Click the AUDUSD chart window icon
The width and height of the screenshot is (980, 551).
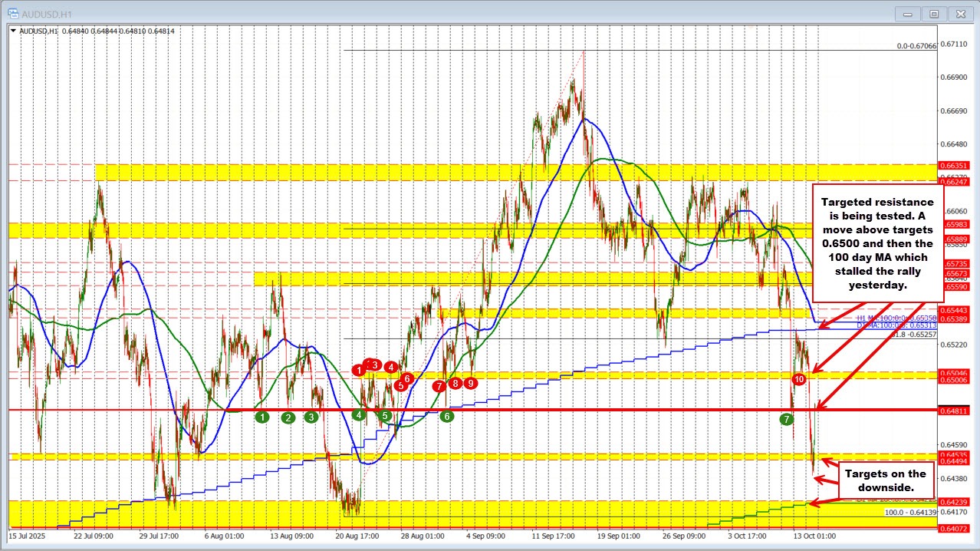tap(8, 13)
